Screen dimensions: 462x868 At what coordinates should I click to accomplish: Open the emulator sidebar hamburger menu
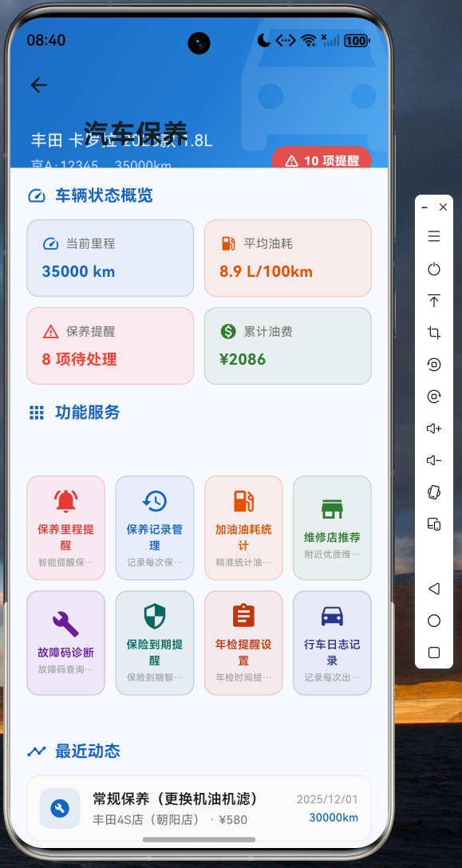coord(434,236)
